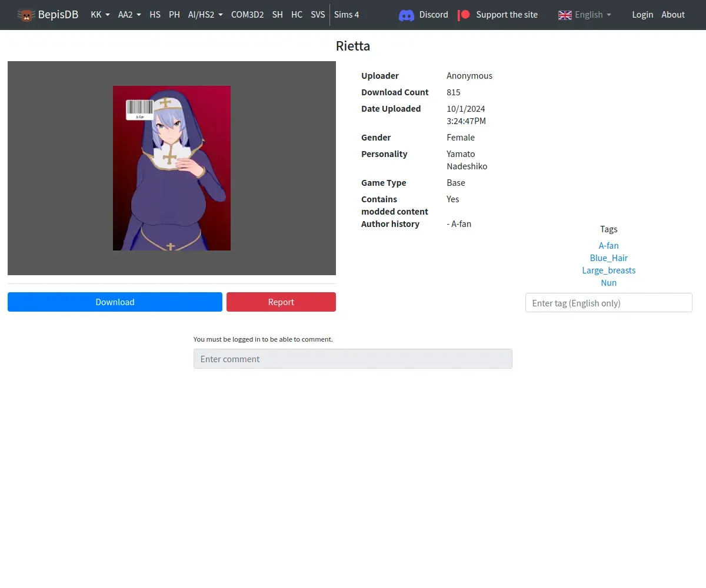Click the BepisDB site title

coord(58,15)
